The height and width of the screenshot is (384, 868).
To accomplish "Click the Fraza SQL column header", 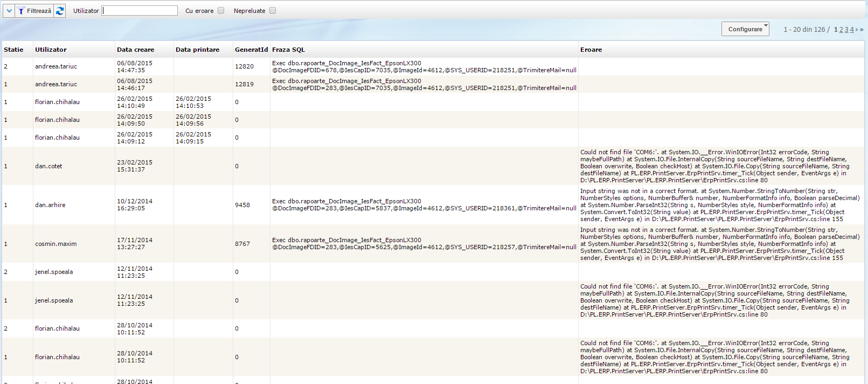I will point(288,50).
